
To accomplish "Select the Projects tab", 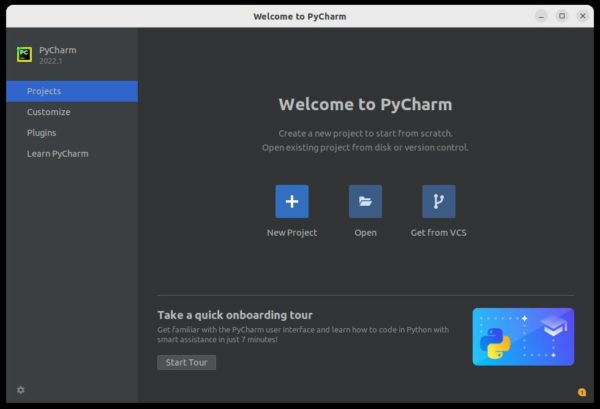I will point(72,91).
